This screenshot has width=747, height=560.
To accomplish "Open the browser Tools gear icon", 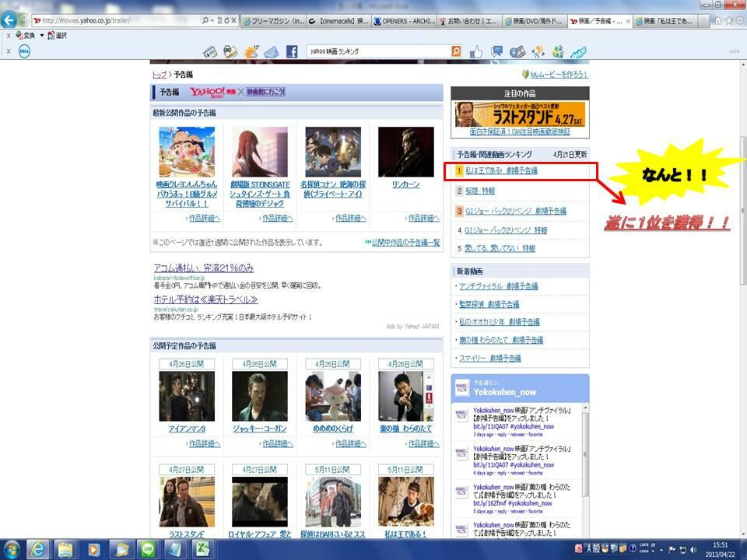I will [x=740, y=21].
